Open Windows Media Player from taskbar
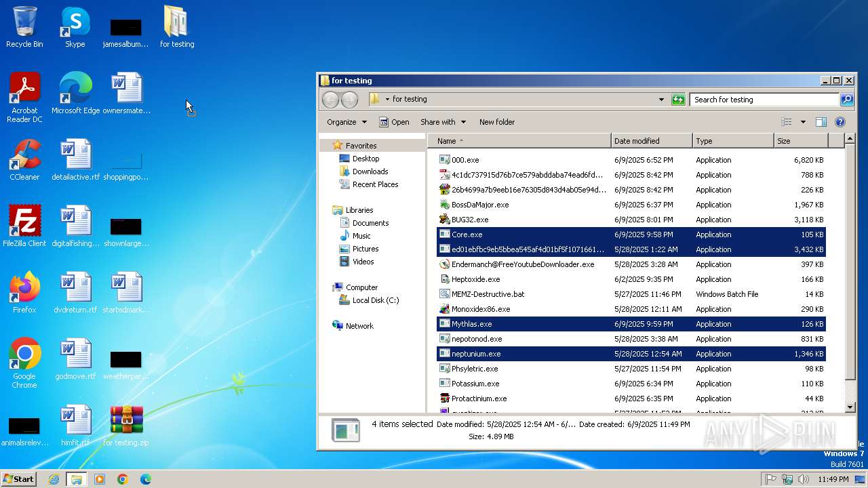Viewport: 868px width, 488px height. tap(100, 479)
